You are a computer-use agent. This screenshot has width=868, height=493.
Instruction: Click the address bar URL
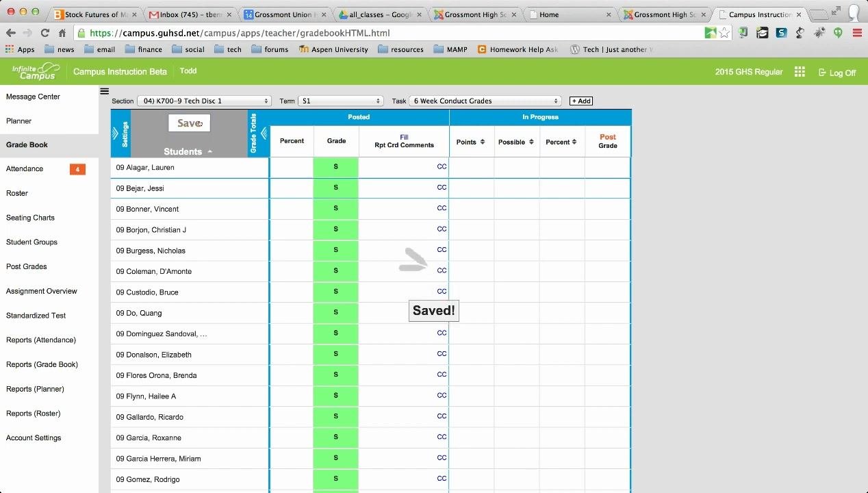(240, 33)
